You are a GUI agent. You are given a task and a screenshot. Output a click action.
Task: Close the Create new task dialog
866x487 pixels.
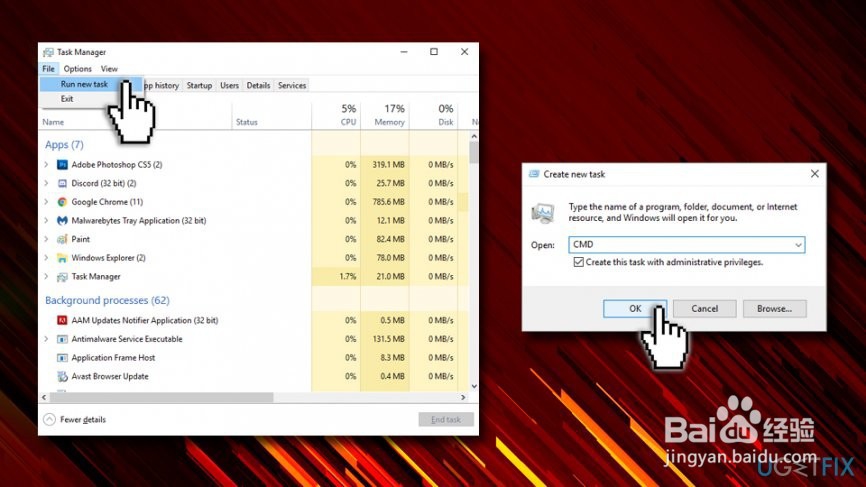point(815,174)
